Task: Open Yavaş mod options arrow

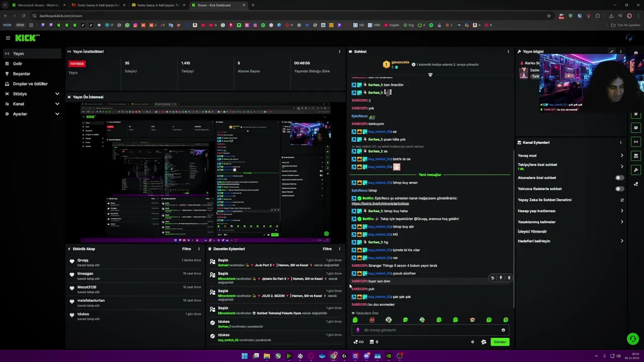Action: coord(622,155)
